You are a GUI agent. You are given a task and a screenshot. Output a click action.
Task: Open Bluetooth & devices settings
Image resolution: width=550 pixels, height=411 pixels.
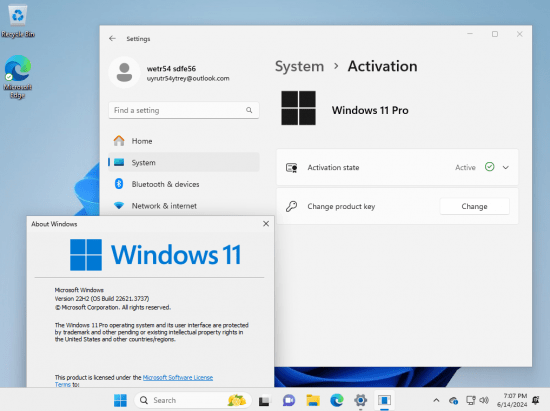[184, 184]
